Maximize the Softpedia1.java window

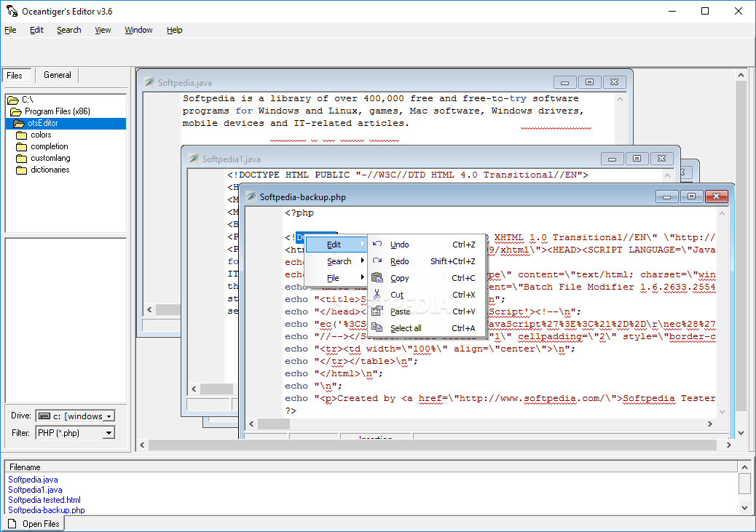[x=637, y=159]
